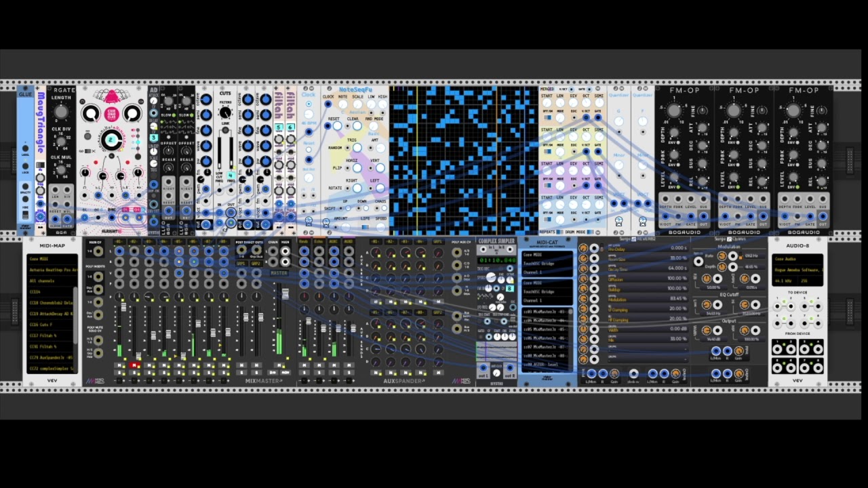Click the MixMaster MASTER fader
Viewport: 868px width, 488px height.
[x=285, y=293]
